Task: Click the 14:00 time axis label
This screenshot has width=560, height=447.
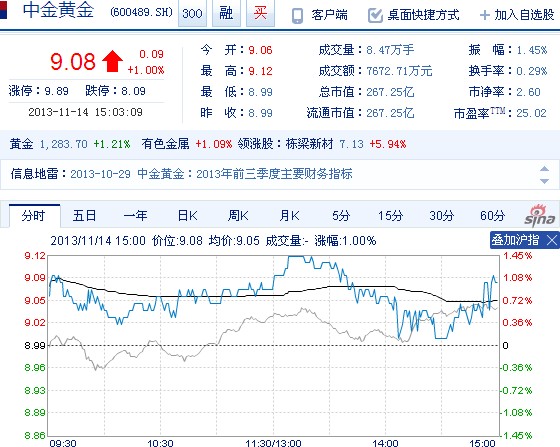Action: 385,443
